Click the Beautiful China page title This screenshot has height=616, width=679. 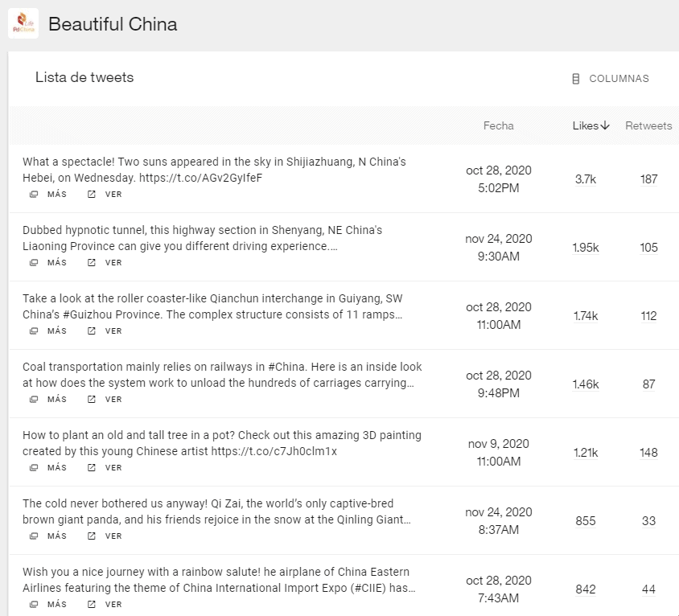[113, 24]
